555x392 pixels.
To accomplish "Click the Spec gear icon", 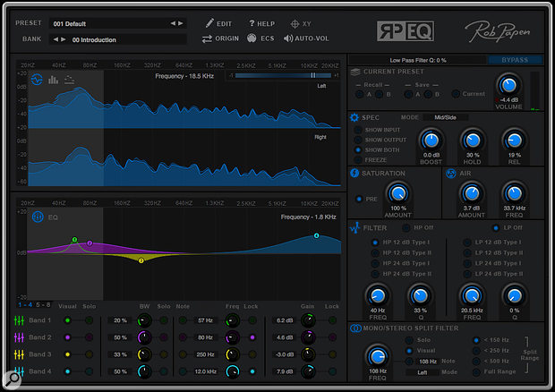I will tap(354, 117).
